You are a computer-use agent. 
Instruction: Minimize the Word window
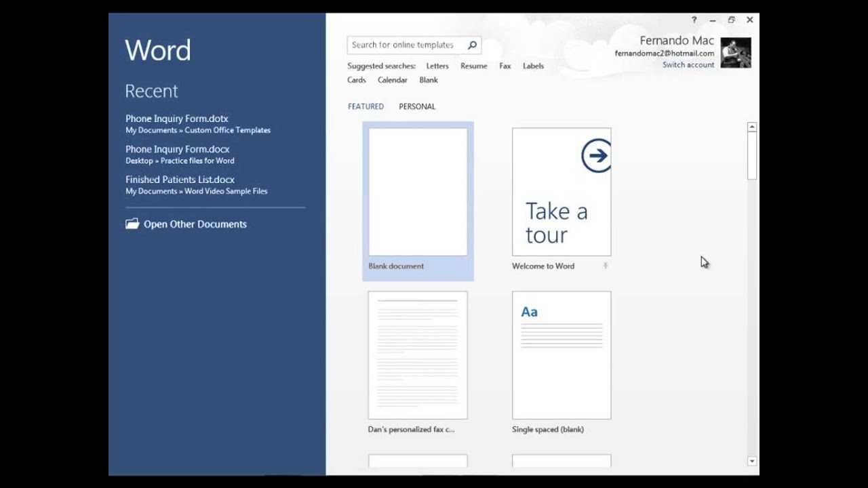coord(713,20)
